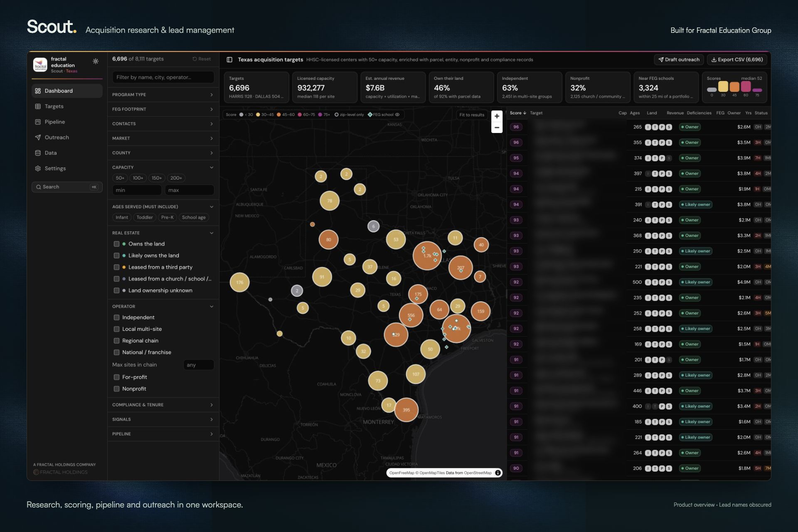Expand the Compliance & Tenure section
The height and width of the screenshot is (532, 798).
coord(163,405)
